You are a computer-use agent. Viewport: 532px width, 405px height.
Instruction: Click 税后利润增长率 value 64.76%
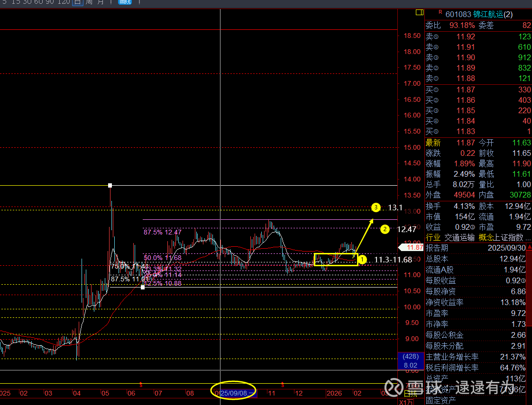513,368
